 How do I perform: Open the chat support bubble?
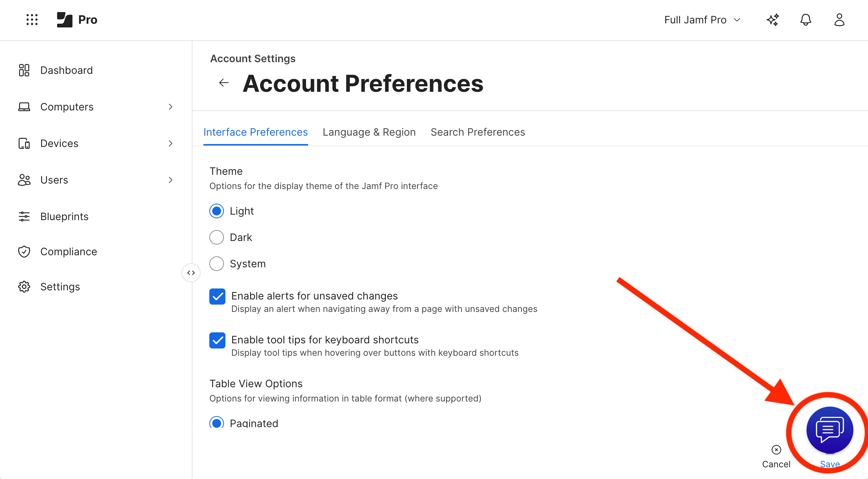830,430
